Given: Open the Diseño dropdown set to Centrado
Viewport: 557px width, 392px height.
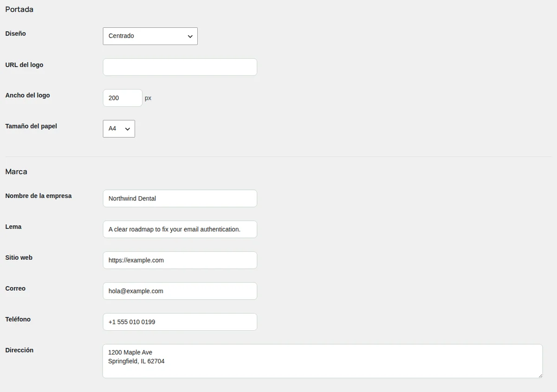Looking at the screenshot, I should coord(150,36).
